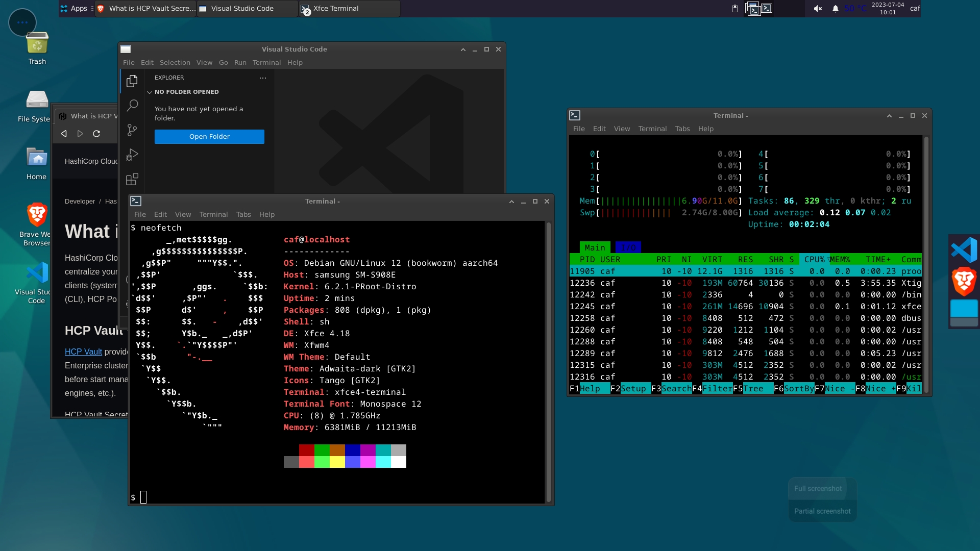The width and height of the screenshot is (980, 551).
Task: Click the browser back arrow
Action: (64, 134)
